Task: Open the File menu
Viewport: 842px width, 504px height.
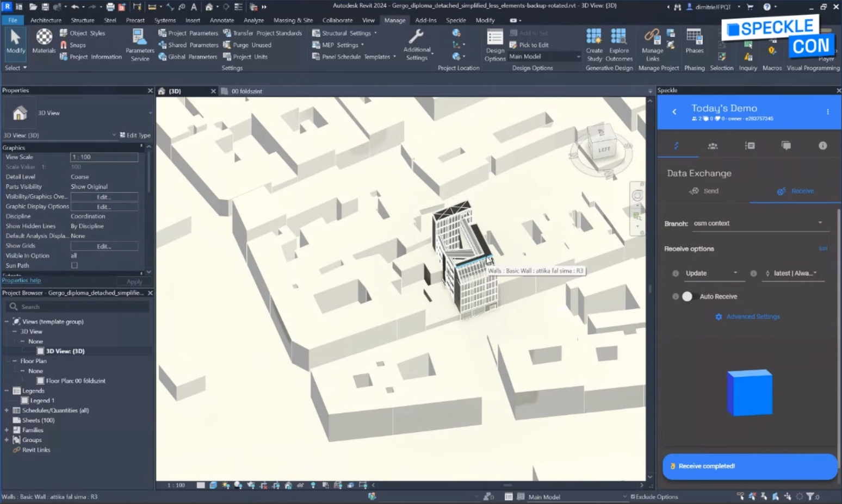Action: pos(13,20)
